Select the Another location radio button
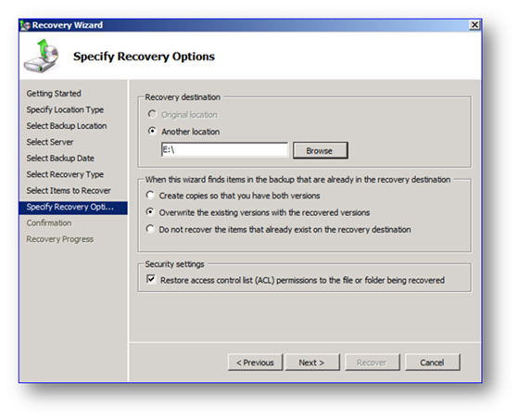This screenshot has width=519, height=420. pos(152,131)
